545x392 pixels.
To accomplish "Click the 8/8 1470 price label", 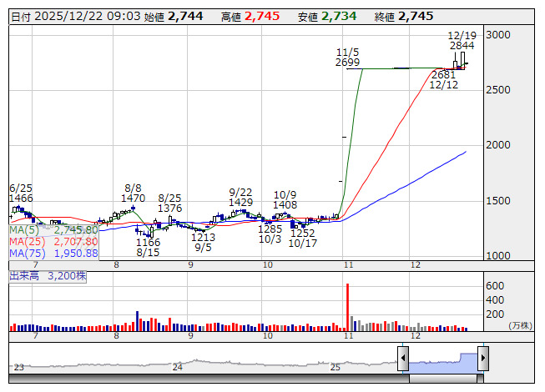I will (134, 193).
